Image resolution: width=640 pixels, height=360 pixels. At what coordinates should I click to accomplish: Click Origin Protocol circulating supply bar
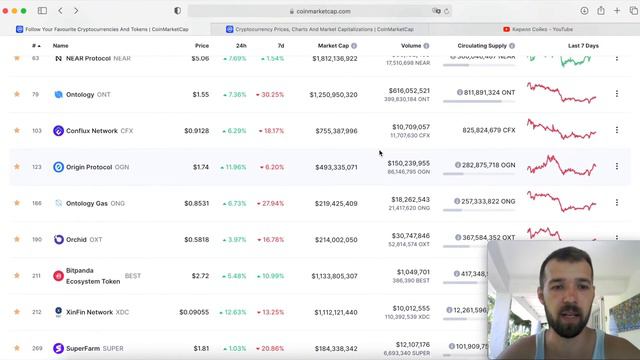pos(479,174)
